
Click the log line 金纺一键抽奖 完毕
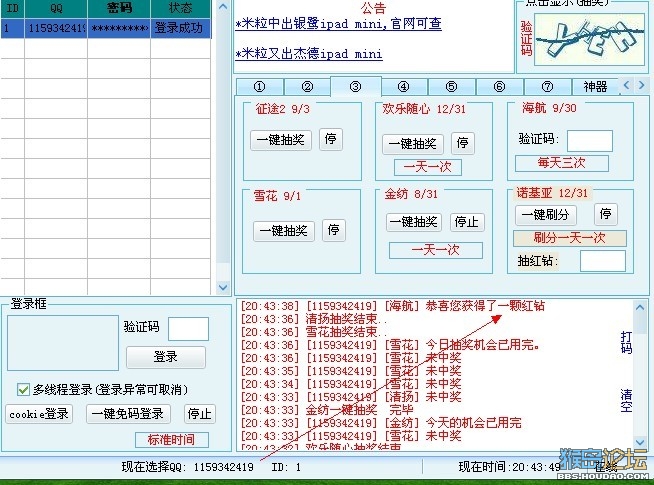click(x=327, y=410)
